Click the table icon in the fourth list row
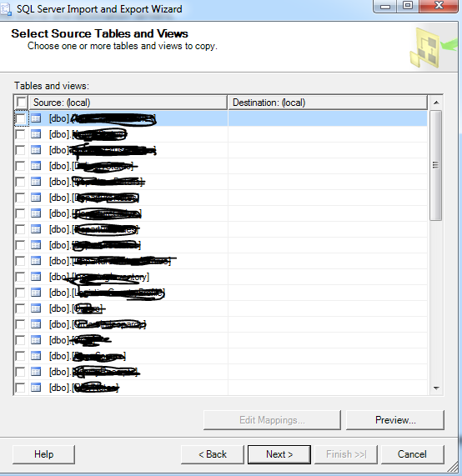The width and height of the screenshot is (462, 476). coord(36,166)
